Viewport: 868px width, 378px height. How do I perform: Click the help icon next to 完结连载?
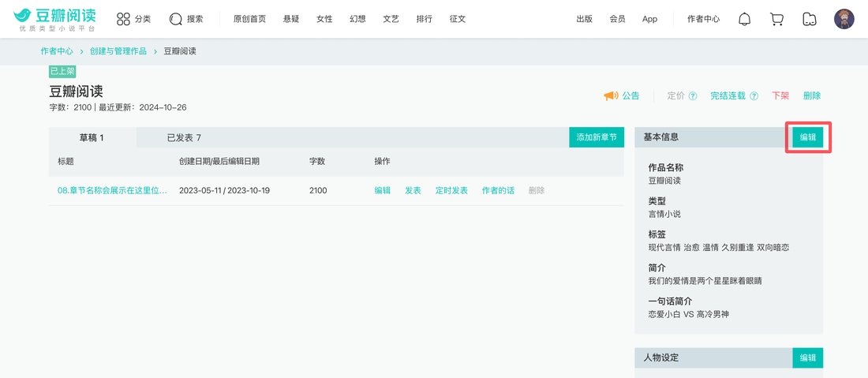tap(754, 95)
